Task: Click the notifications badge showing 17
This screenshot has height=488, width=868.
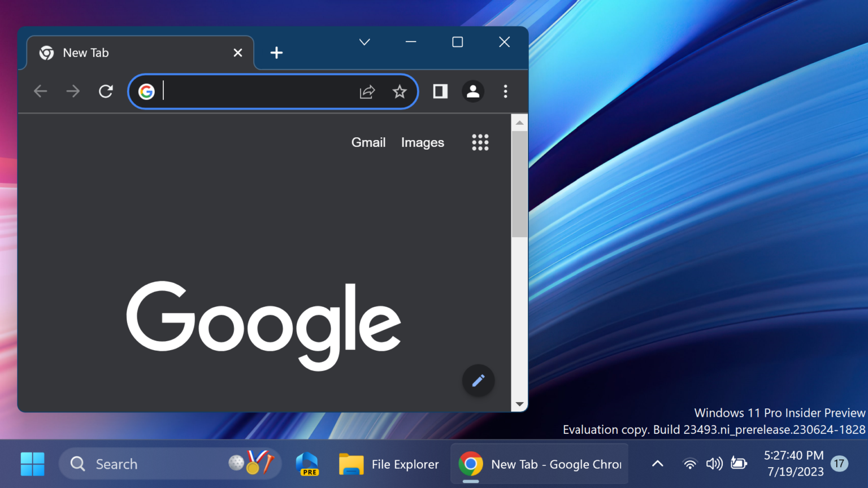Action: click(x=839, y=463)
